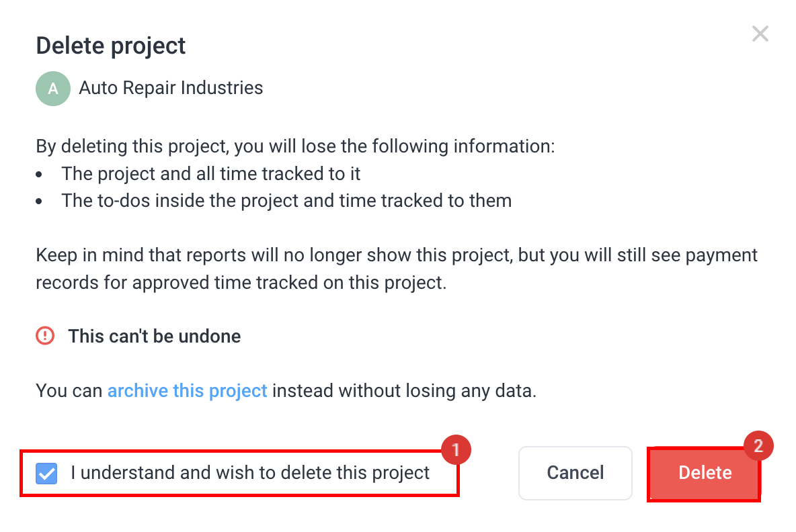Click 'The project and all time tracked' bullet
796x532 pixels.
(x=210, y=173)
